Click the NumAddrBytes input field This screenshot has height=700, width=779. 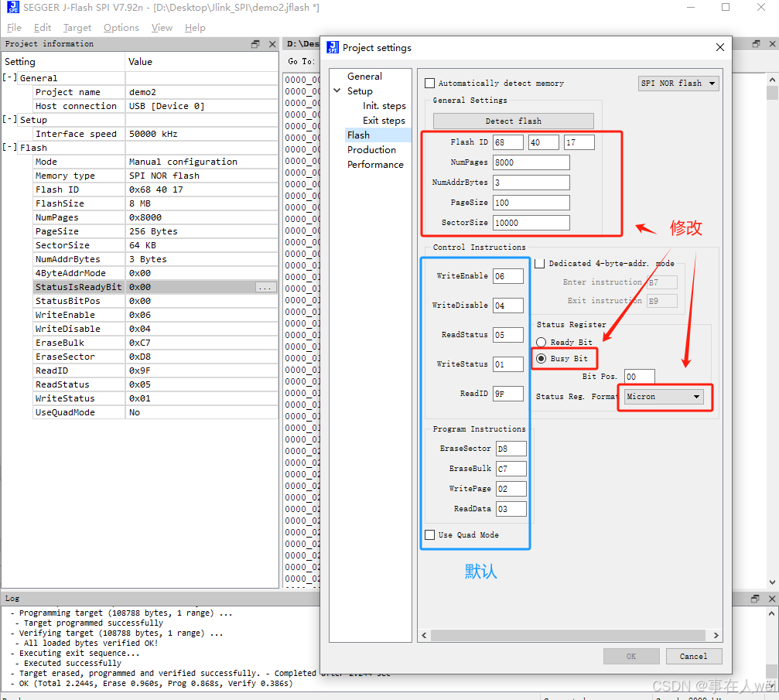[531, 183]
